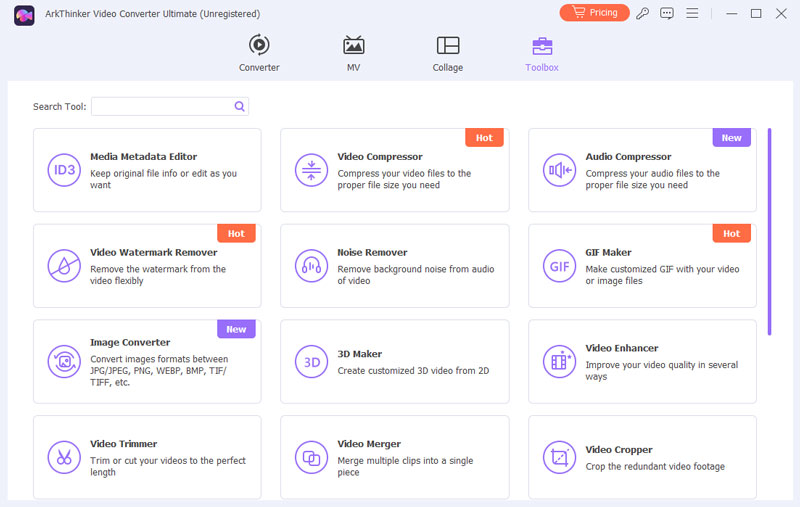Click the Video Enhancer film icon
Screen dimensions: 800x507
pyautogui.click(x=559, y=362)
